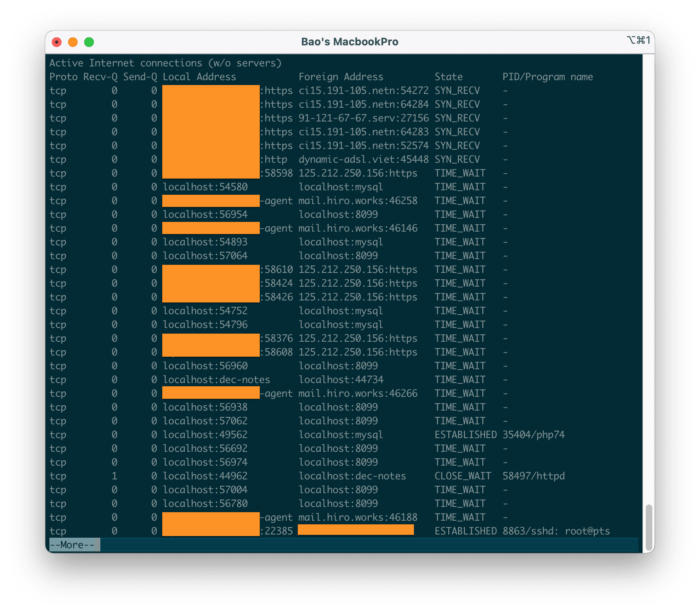Click local address localhost:56960
Screen dimensions: 700x613
(205, 366)
